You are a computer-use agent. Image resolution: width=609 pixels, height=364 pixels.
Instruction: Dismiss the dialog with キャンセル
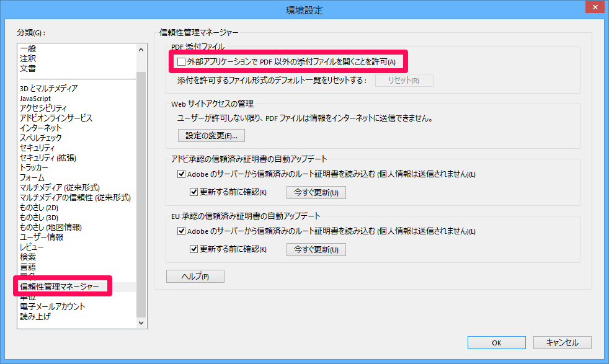pyautogui.click(x=562, y=342)
